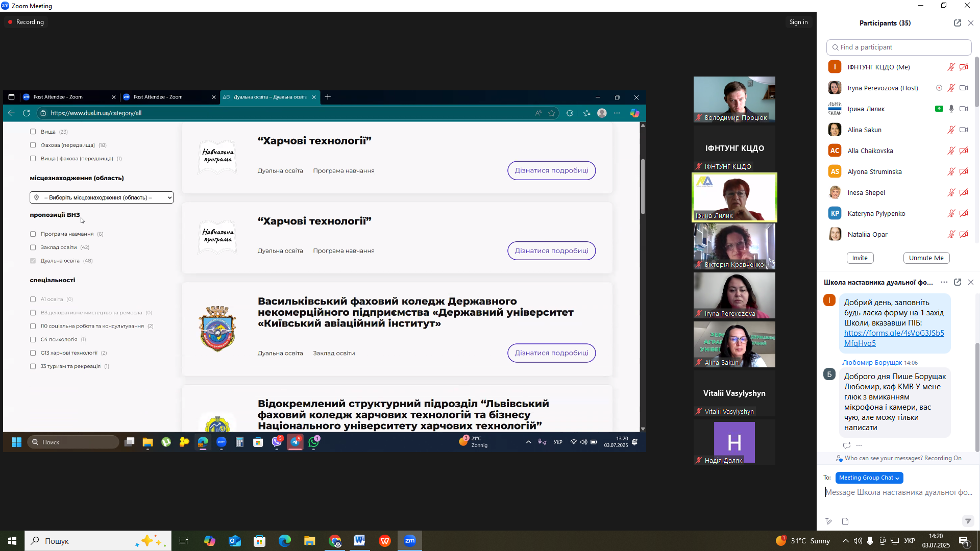Reply to Любомир Борущак's message
This screenshot has height=551, width=980.
tap(847, 445)
